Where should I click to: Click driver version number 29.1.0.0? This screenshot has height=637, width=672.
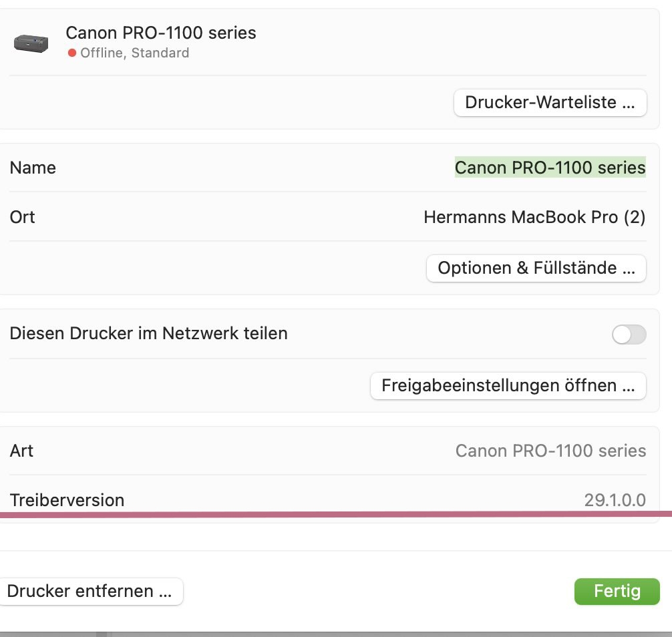point(615,499)
